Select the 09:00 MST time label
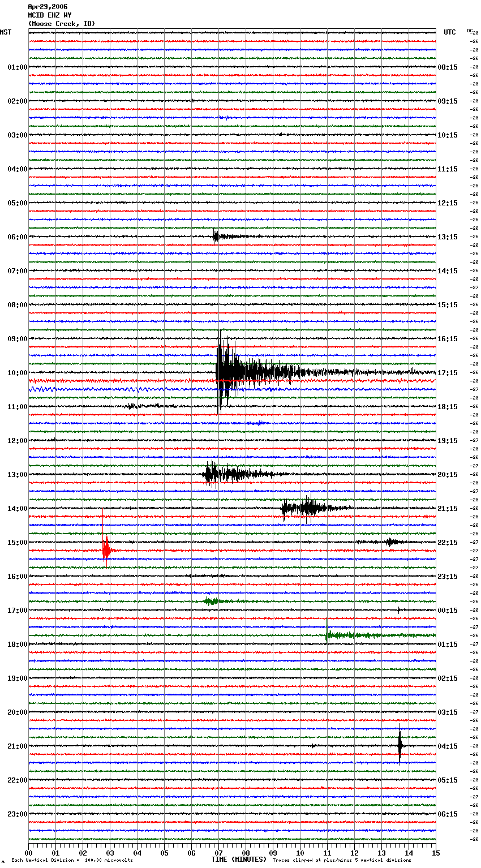 pyautogui.click(x=18, y=339)
